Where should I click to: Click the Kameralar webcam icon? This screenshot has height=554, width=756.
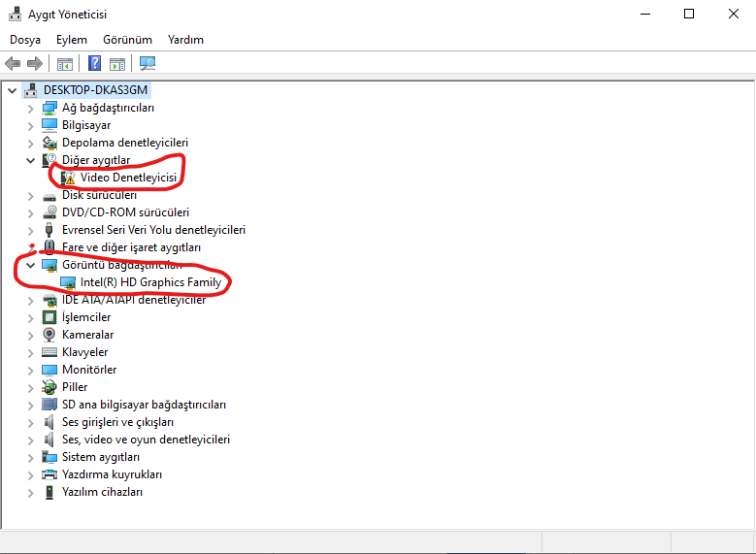(49, 335)
